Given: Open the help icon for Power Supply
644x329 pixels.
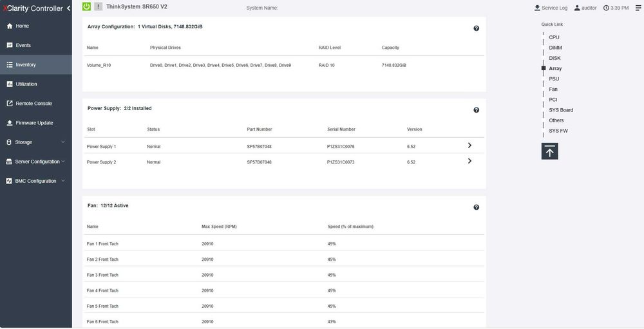Looking at the screenshot, I should pyautogui.click(x=476, y=110).
